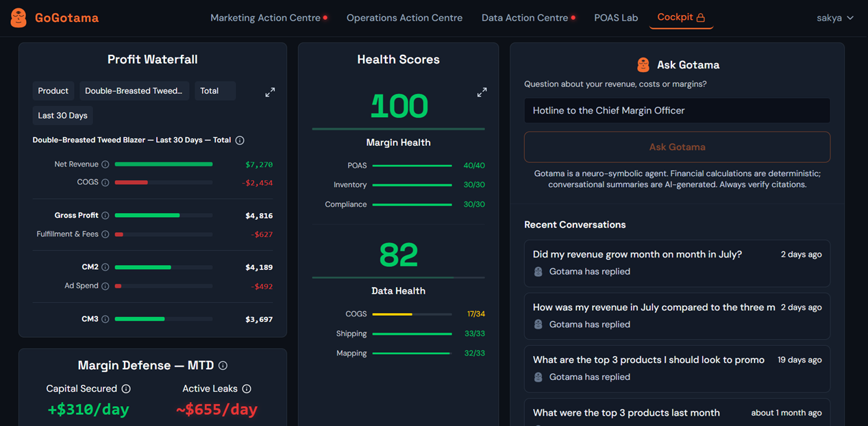868x426 pixels.
Task: Click the ~$655/day Active Leaks value
Action: (216, 410)
